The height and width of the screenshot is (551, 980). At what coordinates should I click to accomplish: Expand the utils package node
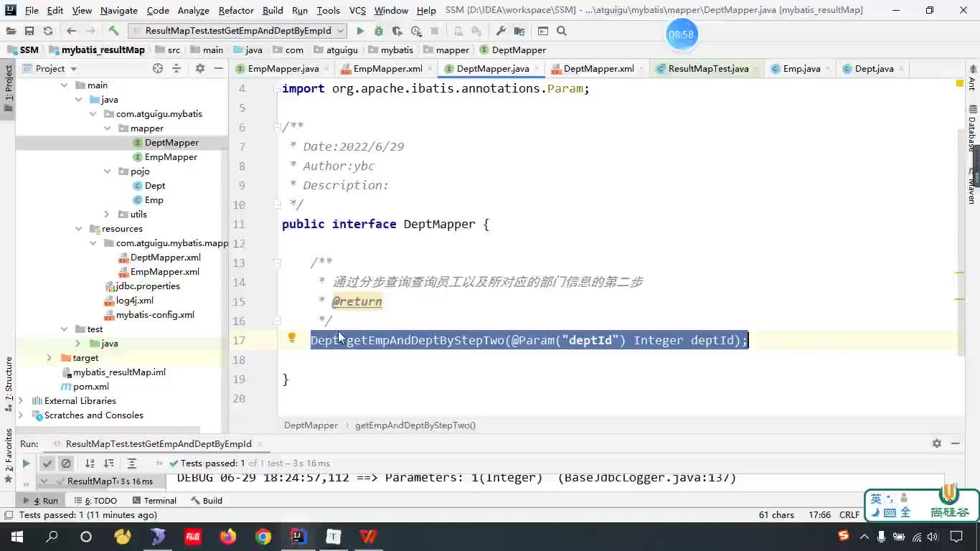tap(107, 215)
